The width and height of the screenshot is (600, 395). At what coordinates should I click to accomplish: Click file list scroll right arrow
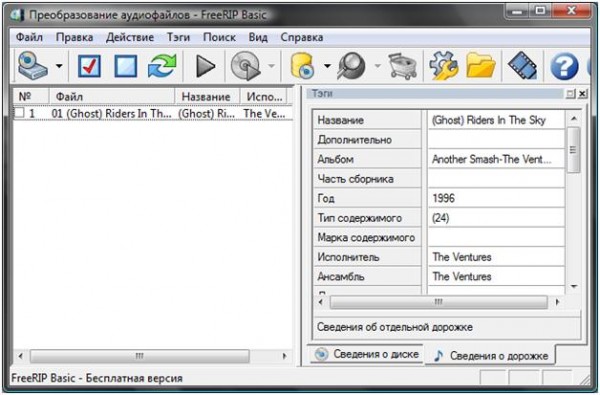pos(284,356)
